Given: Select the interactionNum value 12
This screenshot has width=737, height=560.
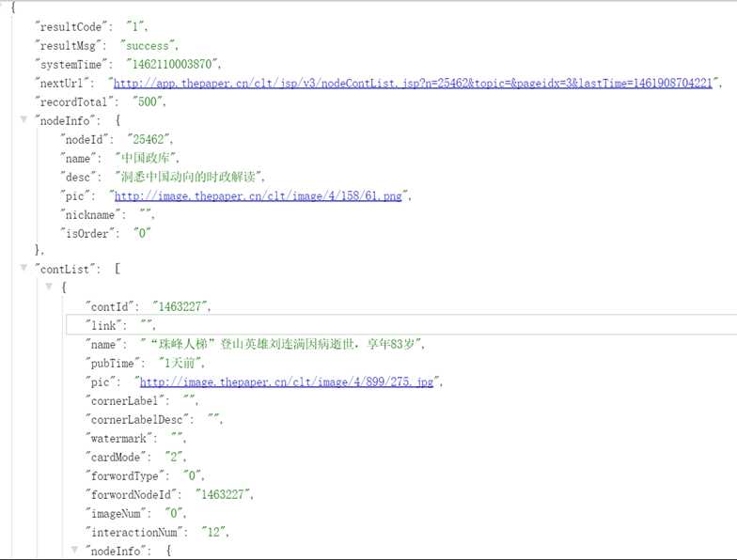Looking at the screenshot, I should pyautogui.click(x=213, y=532).
